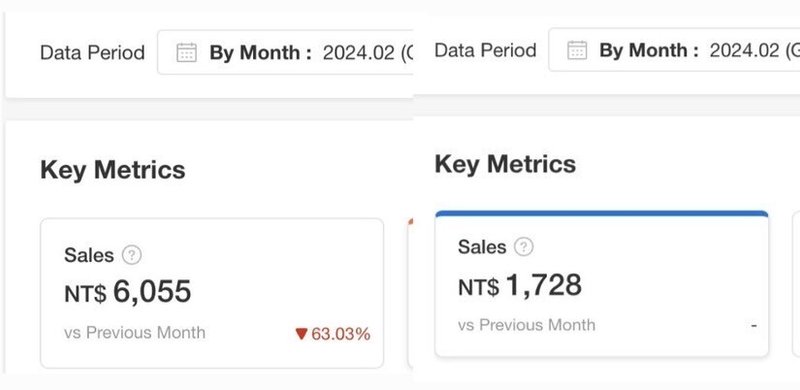Click calendar icon in the right-hand Data Period picker
800x390 pixels.
577,50
